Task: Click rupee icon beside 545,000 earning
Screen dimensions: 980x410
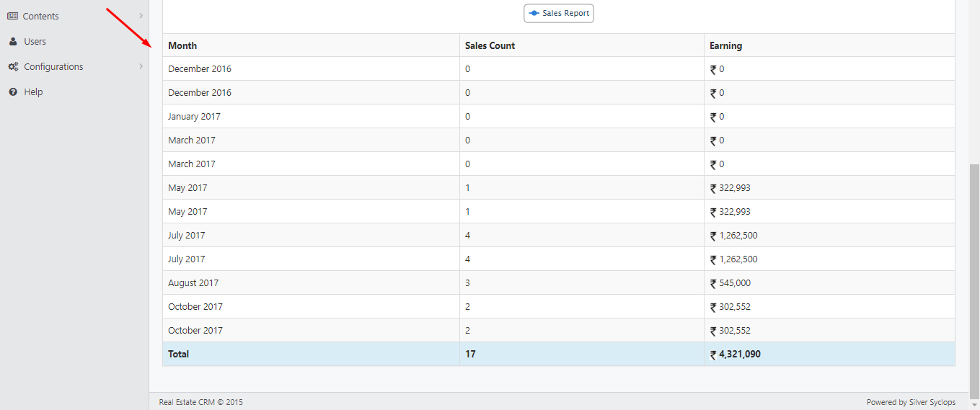Action: 713,283
